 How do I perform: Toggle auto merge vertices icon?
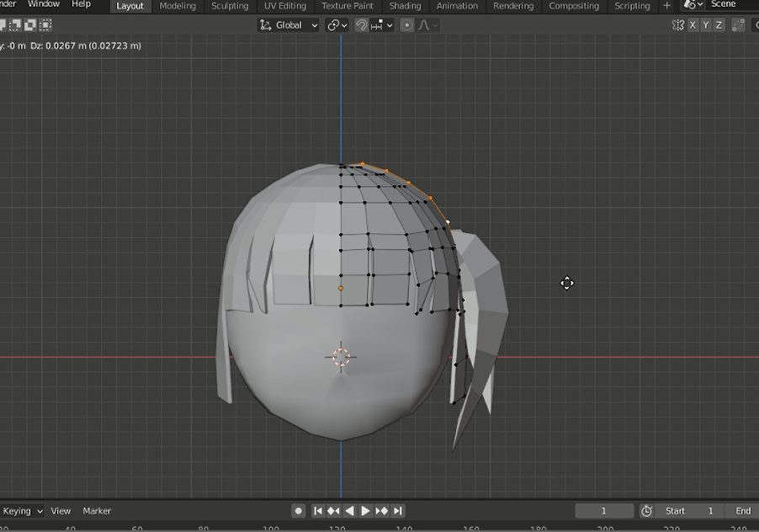738,25
